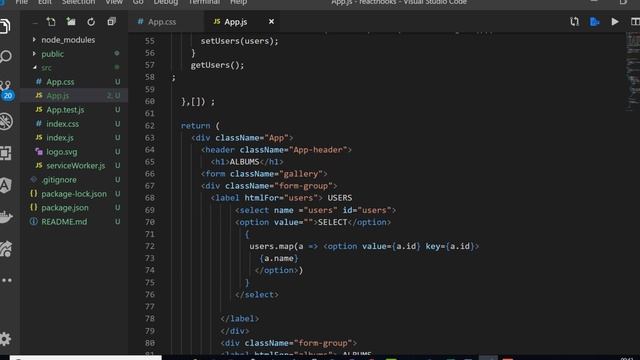Show additional views ellipsis in activity bar
Screen dimensions: 640x360
pyautogui.click(x=7, y=280)
